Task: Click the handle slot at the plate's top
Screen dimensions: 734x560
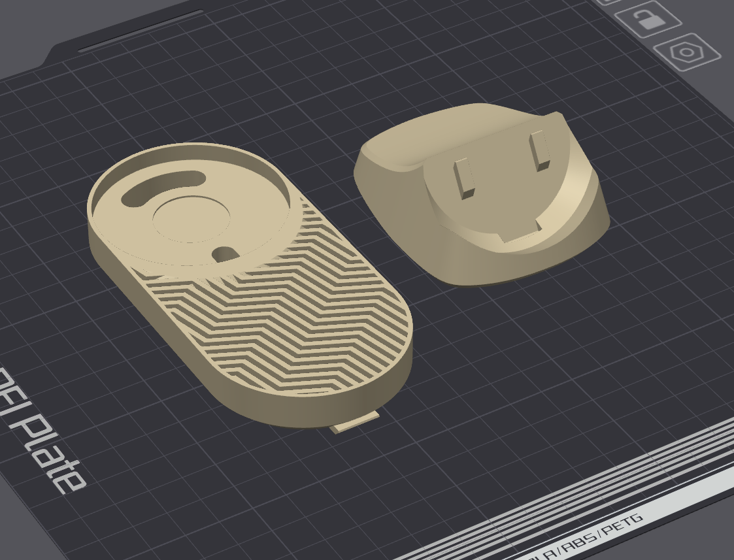Action: pyautogui.click(x=141, y=31)
